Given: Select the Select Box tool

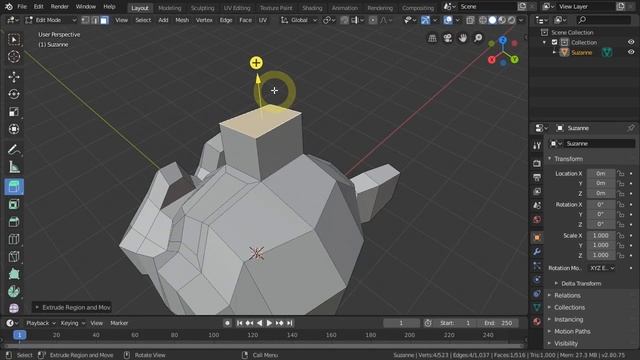Looking at the screenshot, I should click(14, 40).
